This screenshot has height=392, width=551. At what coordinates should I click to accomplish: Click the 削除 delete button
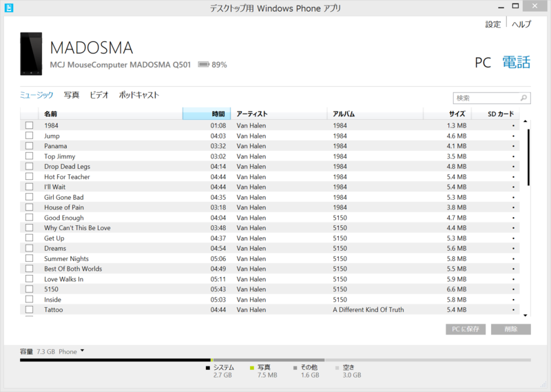(511, 329)
